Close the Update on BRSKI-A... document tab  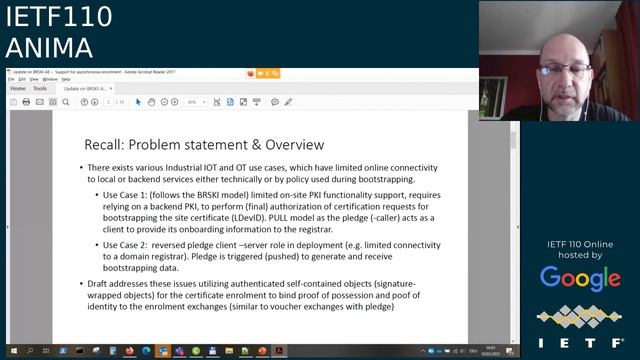tap(111, 89)
